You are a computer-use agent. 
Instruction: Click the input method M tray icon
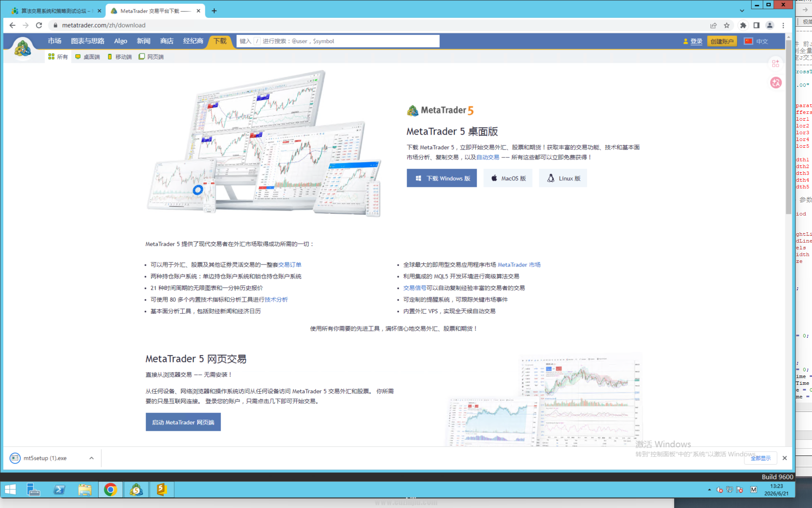coord(754,490)
